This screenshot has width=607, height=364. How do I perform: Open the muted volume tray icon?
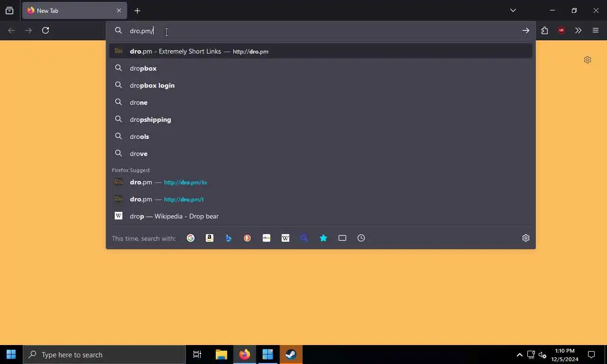[543, 355]
